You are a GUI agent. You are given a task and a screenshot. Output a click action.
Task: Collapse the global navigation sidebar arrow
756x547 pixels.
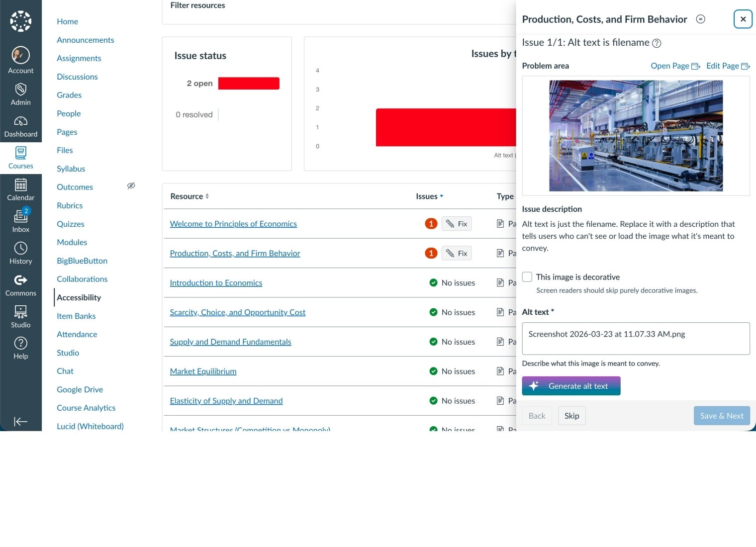tap(20, 422)
